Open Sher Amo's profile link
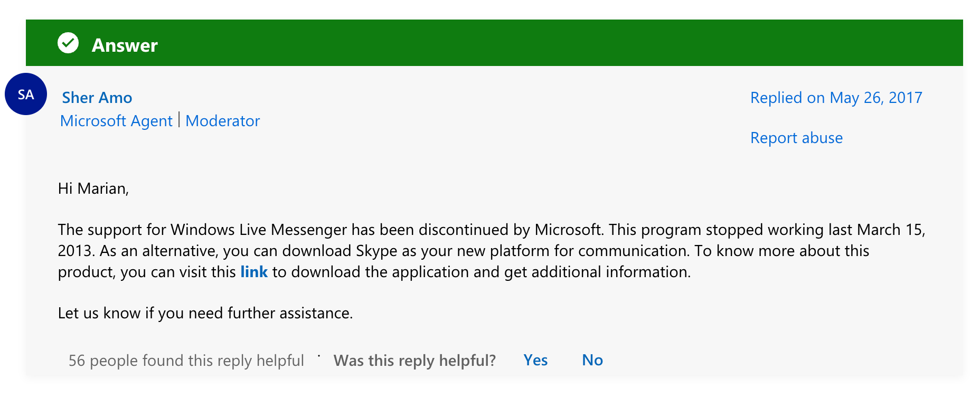This screenshot has width=980, height=397. [x=97, y=98]
